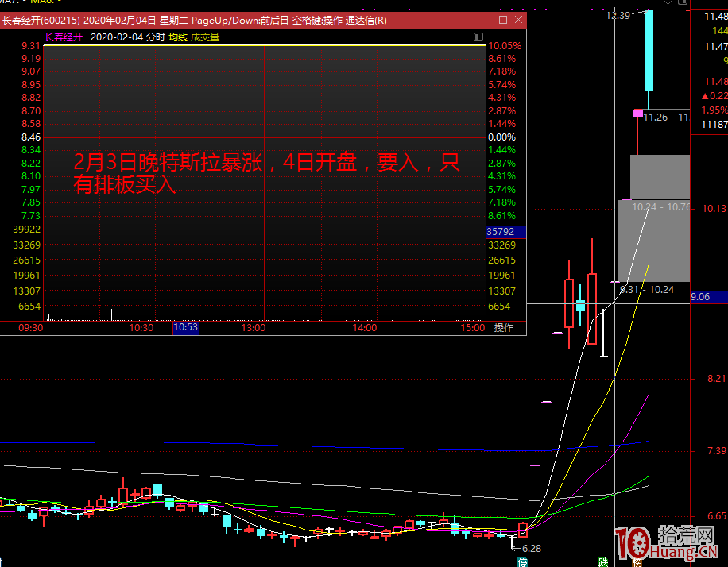Click the green 跌 event badge at chart bottom
Viewport: 728px width, 567px height.
pyautogui.click(x=603, y=562)
